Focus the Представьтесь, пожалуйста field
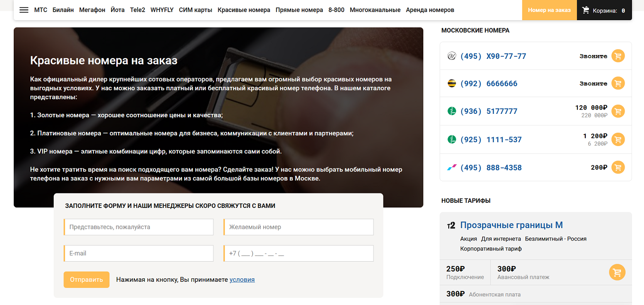Image resolution: width=644 pixels, height=305 pixels. pos(139,227)
